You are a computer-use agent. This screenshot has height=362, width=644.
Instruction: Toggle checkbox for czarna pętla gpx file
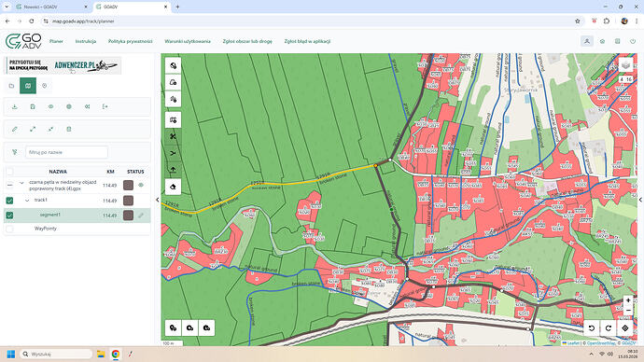10,185
